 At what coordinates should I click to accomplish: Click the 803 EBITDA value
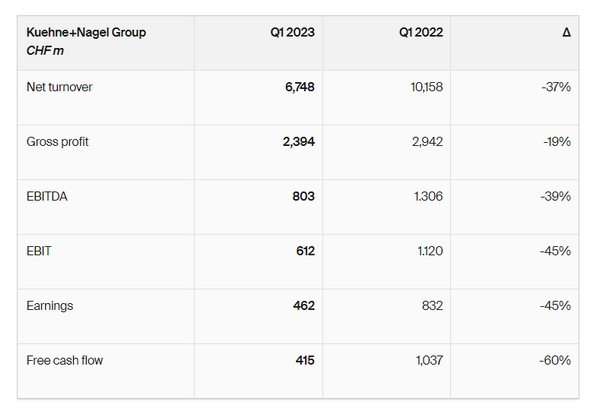pos(304,197)
